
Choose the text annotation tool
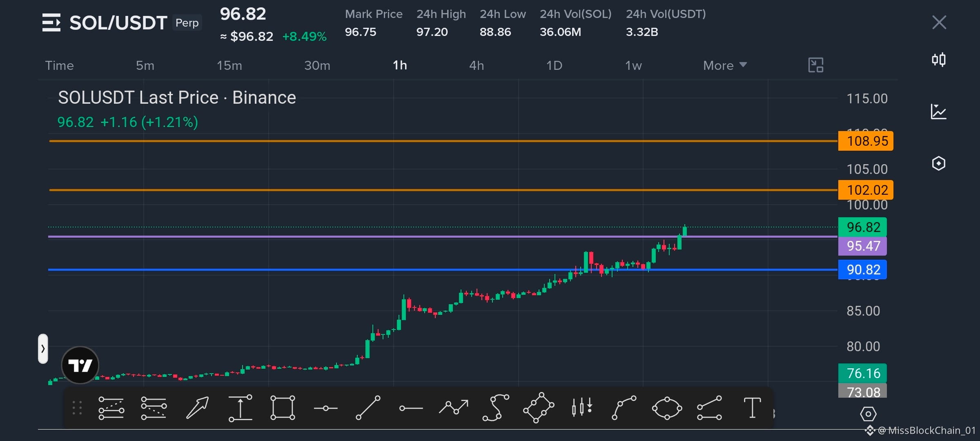point(752,408)
